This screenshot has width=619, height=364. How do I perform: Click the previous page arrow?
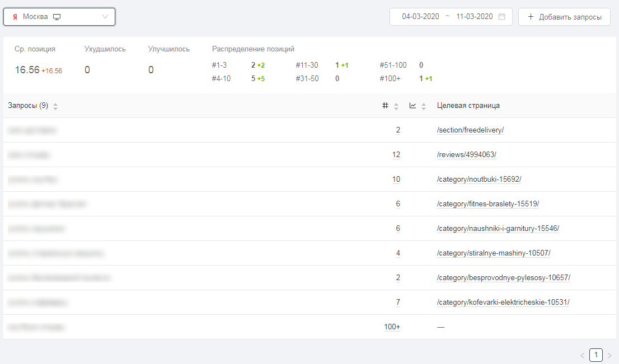pyautogui.click(x=583, y=355)
